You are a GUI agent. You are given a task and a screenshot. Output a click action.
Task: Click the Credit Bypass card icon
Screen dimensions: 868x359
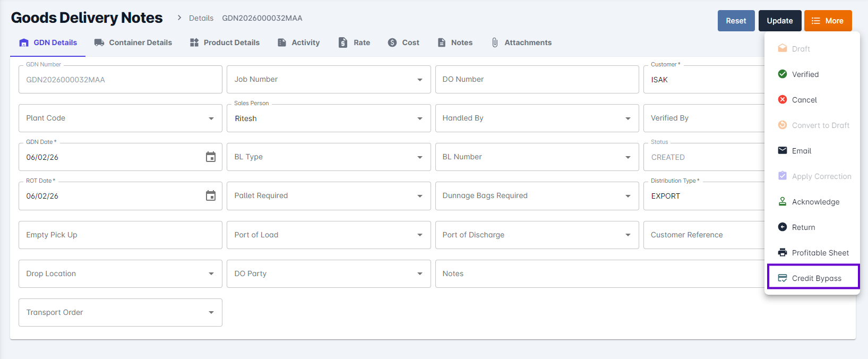[x=782, y=278]
